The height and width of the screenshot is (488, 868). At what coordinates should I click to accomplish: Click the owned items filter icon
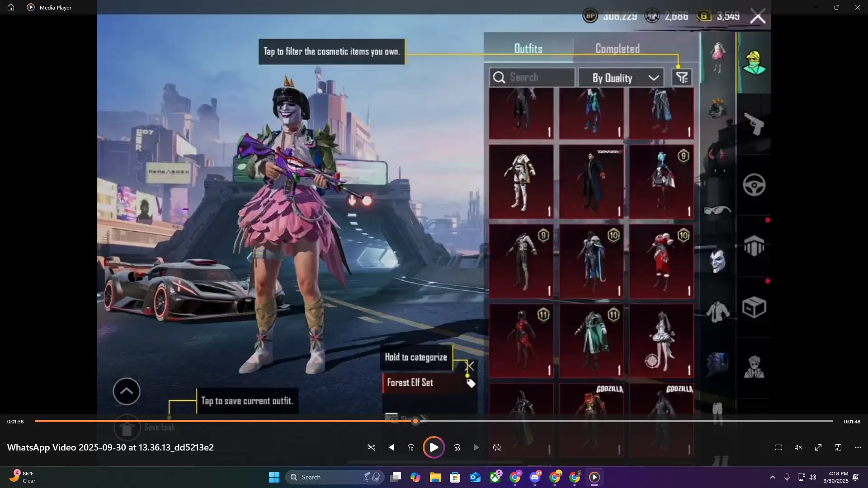click(x=682, y=78)
